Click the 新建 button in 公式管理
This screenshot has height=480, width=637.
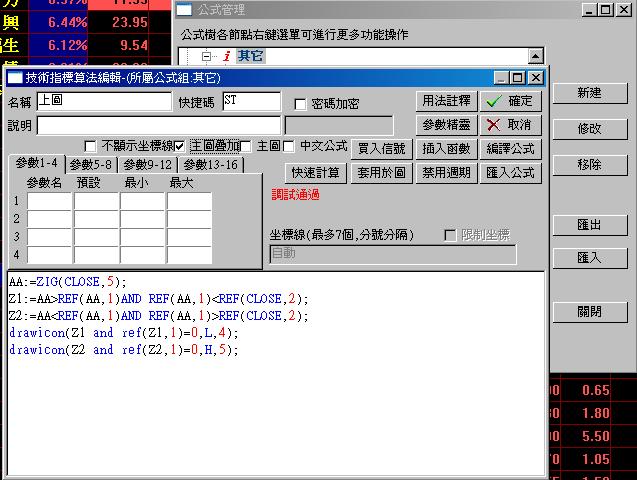point(589,93)
